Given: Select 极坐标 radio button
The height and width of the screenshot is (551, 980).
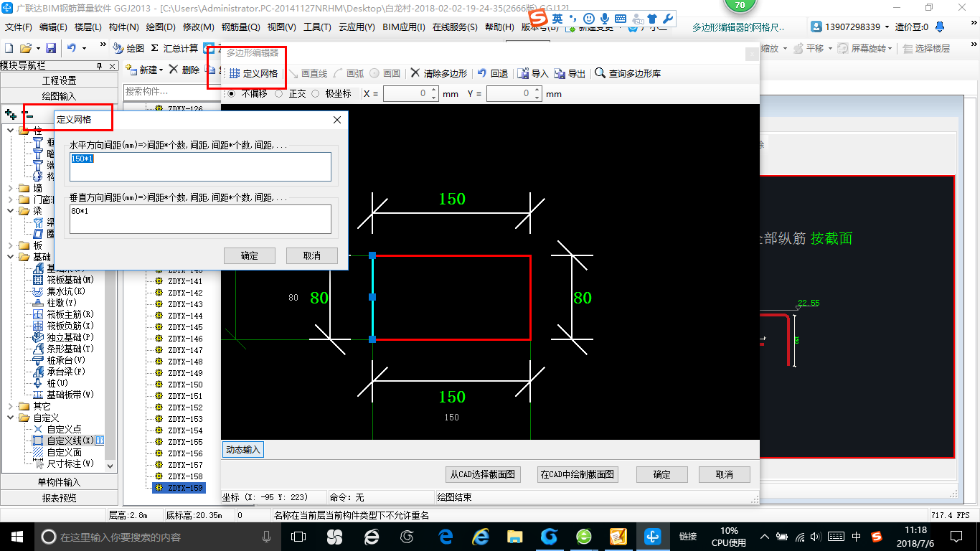Looking at the screenshot, I should 315,93.
